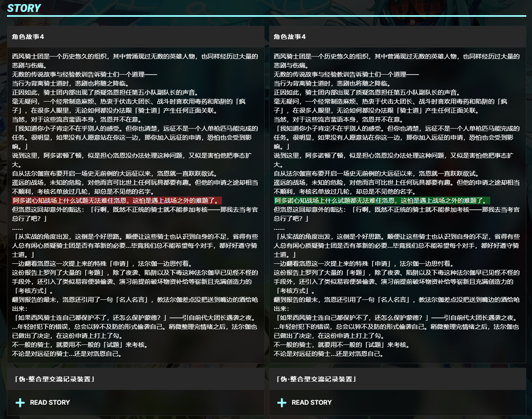Click right panel quote 「如果西风骑士连自己都保护不了
This screenshot has width=532, height=419.
[x=396, y=318]
